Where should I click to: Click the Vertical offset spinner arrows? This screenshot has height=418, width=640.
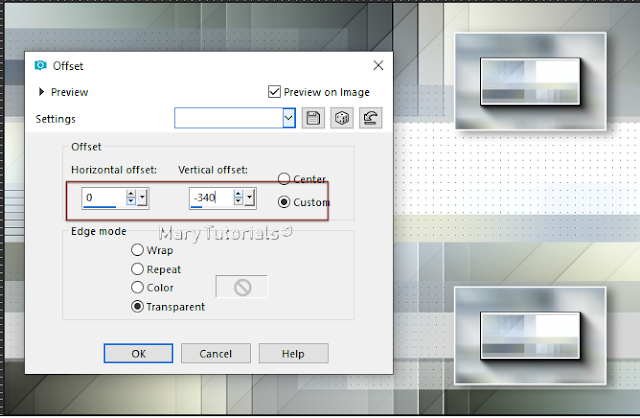237,198
